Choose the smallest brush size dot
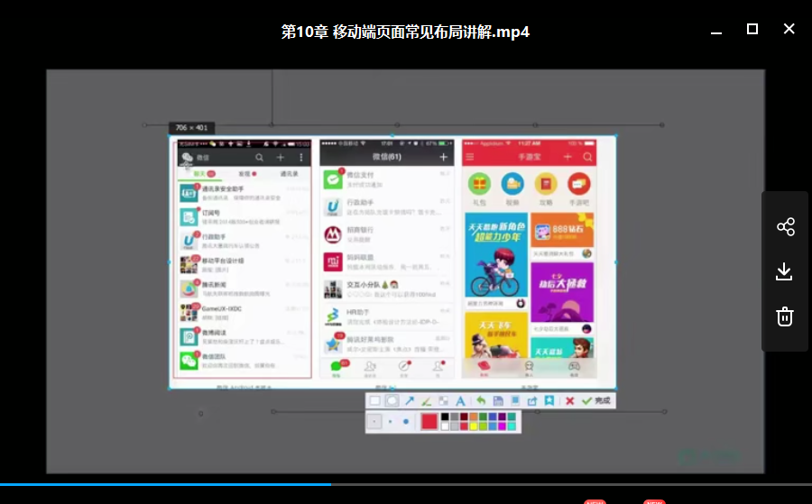 pos(374,422)
